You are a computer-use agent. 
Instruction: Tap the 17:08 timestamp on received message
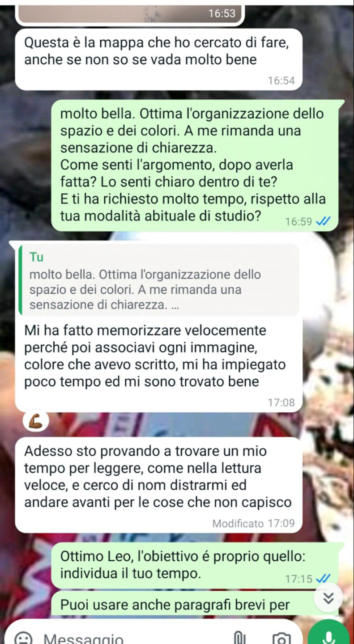click(281, 402)
